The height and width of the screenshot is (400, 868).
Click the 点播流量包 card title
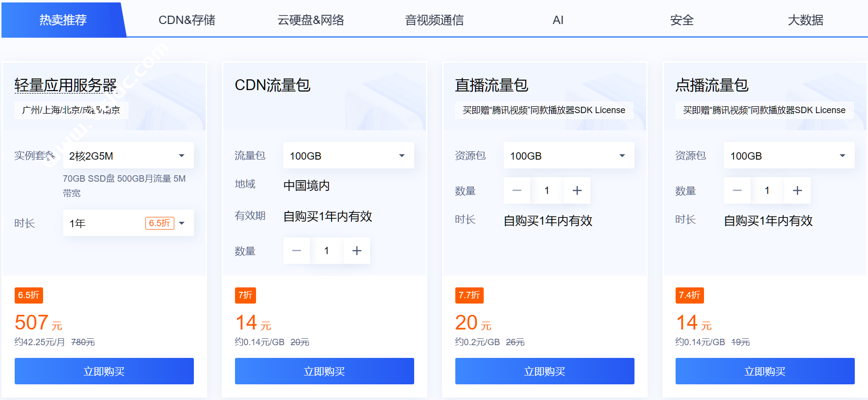coord(712,85)
